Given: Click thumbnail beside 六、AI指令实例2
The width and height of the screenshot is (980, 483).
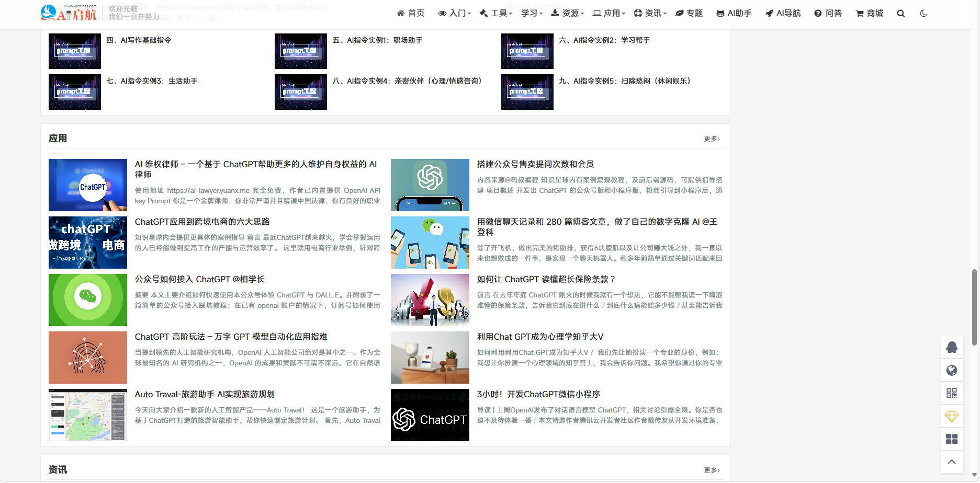Looking at the screenshot, I should pyautogui.click(x=527, y=51).
